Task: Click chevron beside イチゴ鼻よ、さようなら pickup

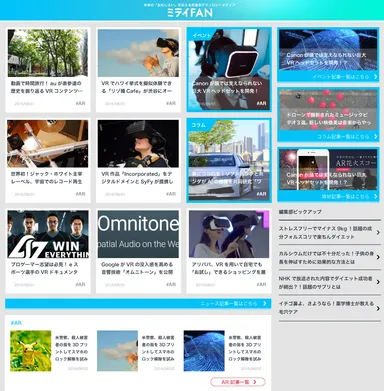Action: point(378,308)
